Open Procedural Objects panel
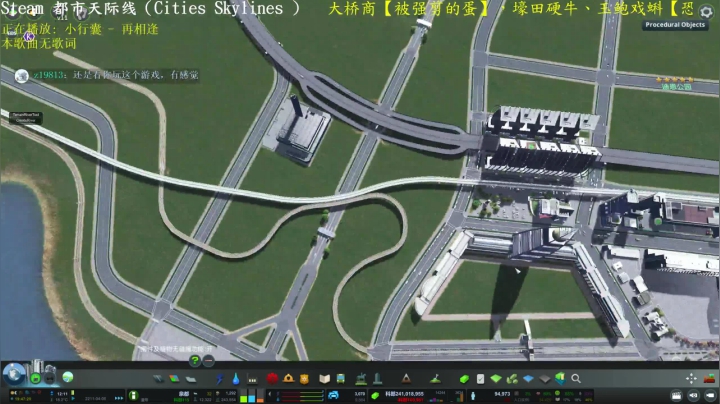The image size is (720, 404). pos(675,25)
